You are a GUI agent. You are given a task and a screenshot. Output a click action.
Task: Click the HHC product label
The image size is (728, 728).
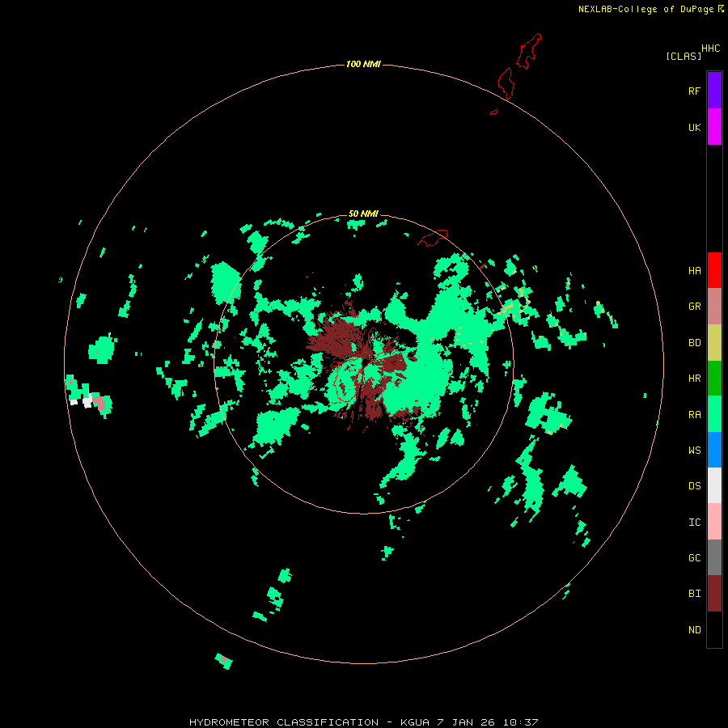coord(710,49)
